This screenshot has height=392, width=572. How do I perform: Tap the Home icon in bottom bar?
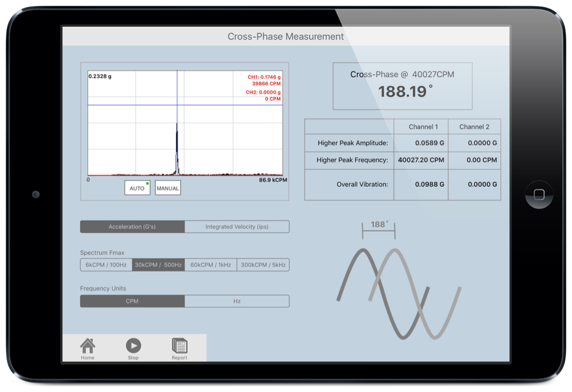(x=88, y=348)
